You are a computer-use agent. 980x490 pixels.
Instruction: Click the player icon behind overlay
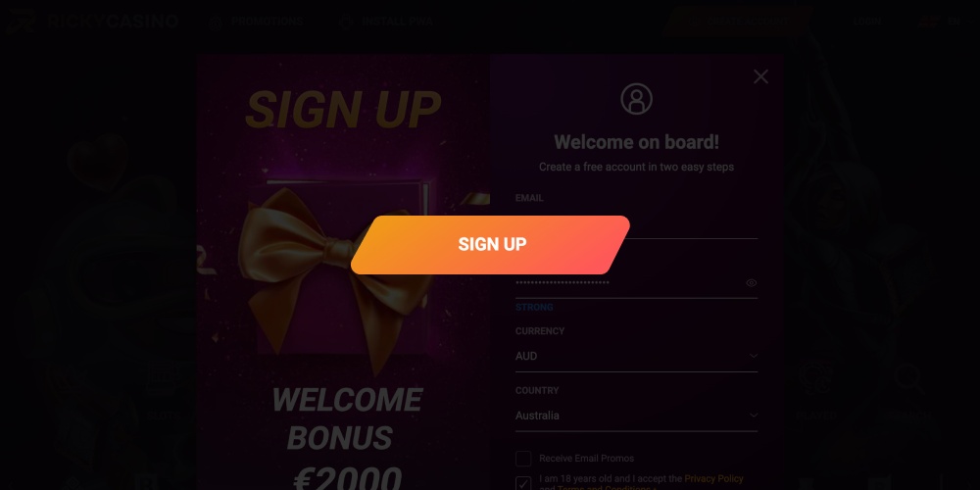coord(816,377)
